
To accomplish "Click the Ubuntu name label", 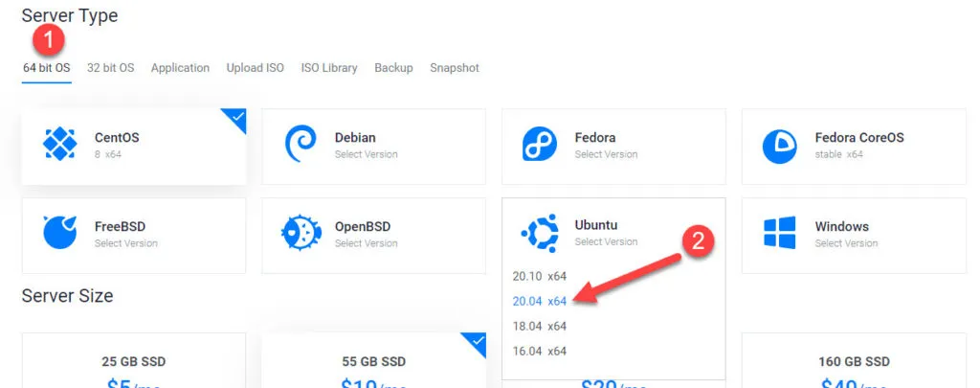I will pos(596,225).
